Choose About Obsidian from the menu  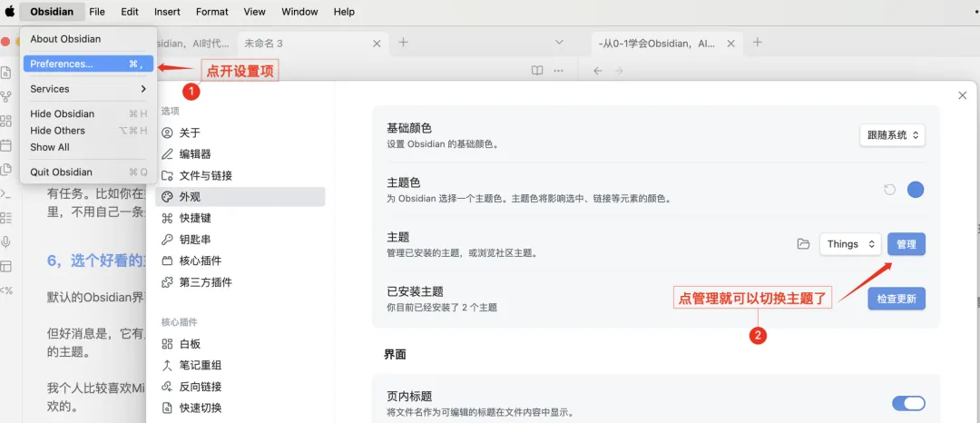(88, 39)
